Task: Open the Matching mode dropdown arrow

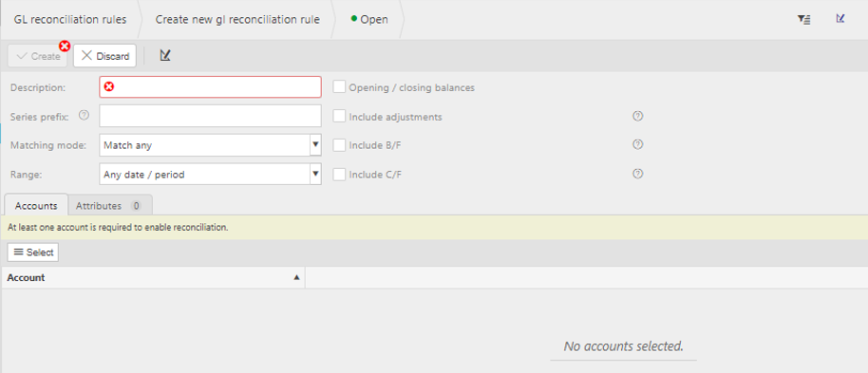Action: (x=315, y=145)
